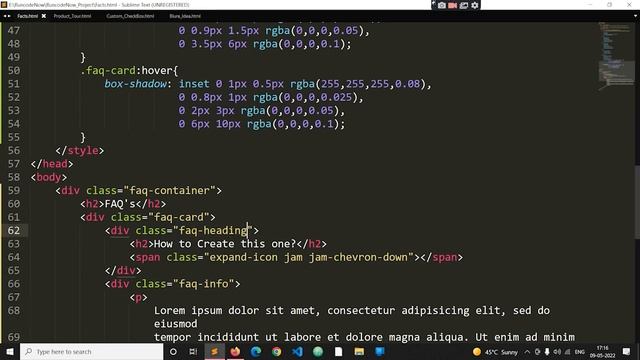Open the volume control tray icon
This screenshot has height=360, width=640.
pos(557,352)
